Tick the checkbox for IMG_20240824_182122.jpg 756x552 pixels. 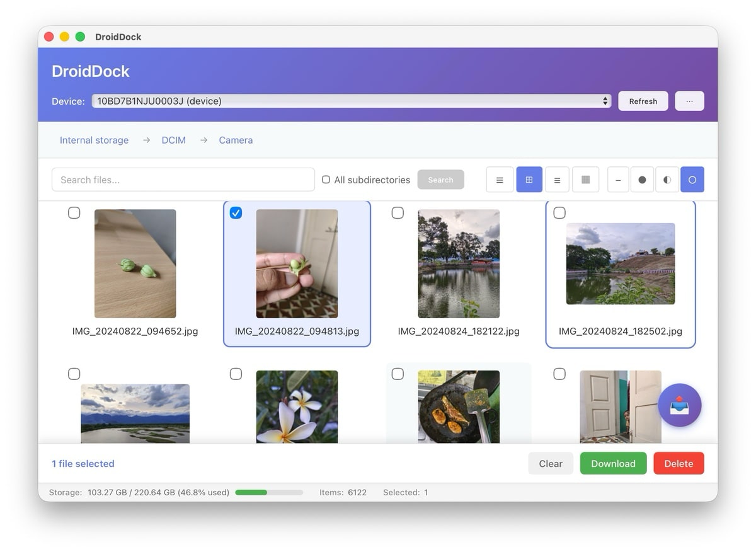click(398, 213)
